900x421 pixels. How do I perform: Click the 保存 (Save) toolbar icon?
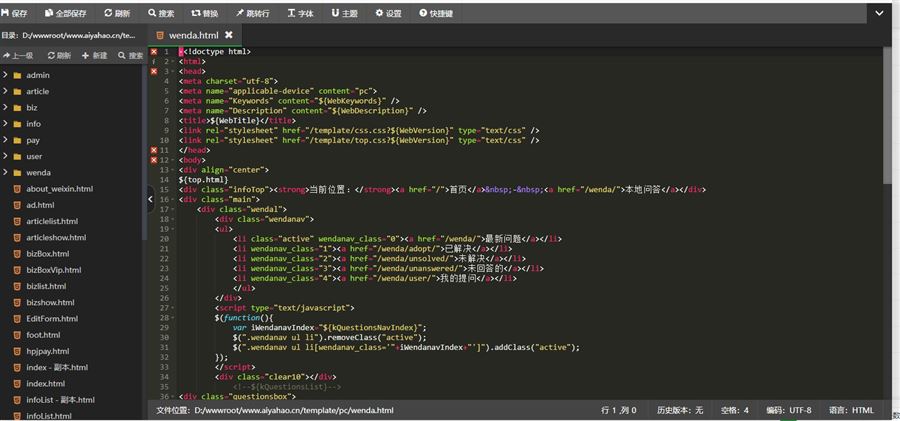pos(15,14)
